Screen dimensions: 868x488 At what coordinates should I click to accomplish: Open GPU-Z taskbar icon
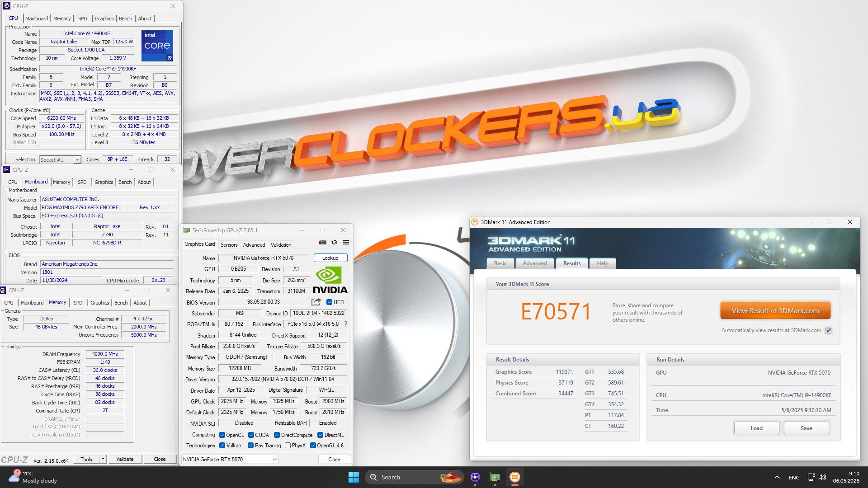495,477
